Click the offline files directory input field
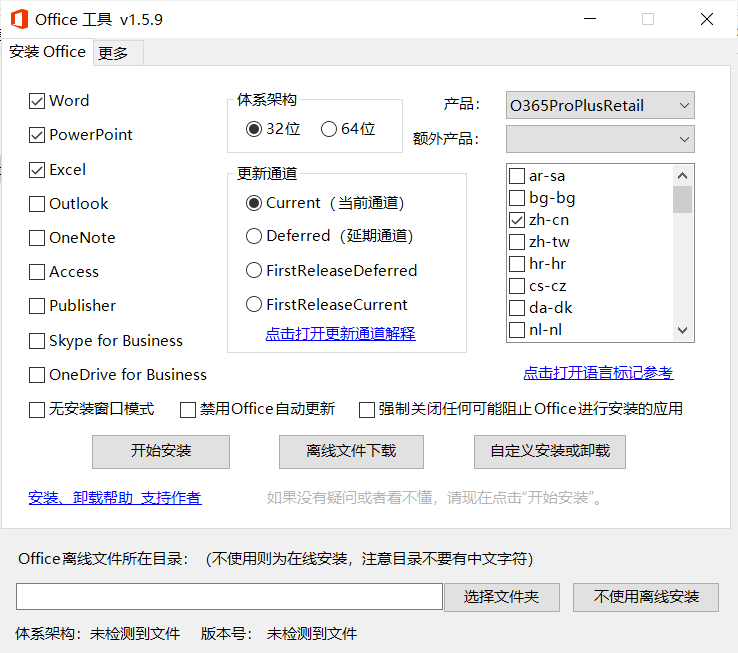Viewport: 738px width, 653px height. pos(229,597)
